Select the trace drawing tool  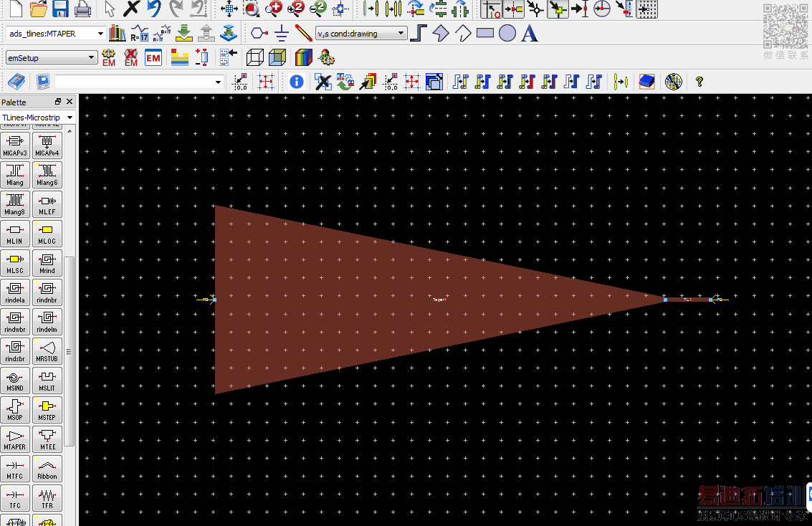[x=303, y=34]
